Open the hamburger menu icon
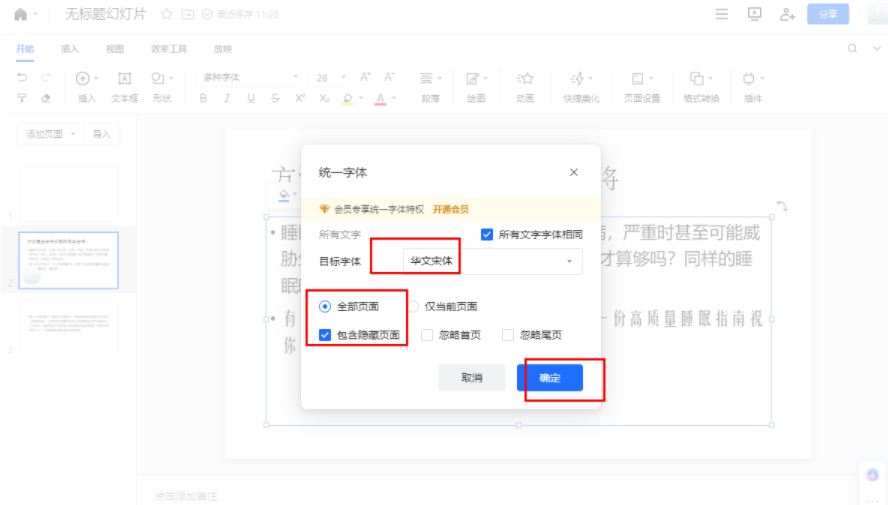The height and width of the screenshot is (505, 888). 722,14
